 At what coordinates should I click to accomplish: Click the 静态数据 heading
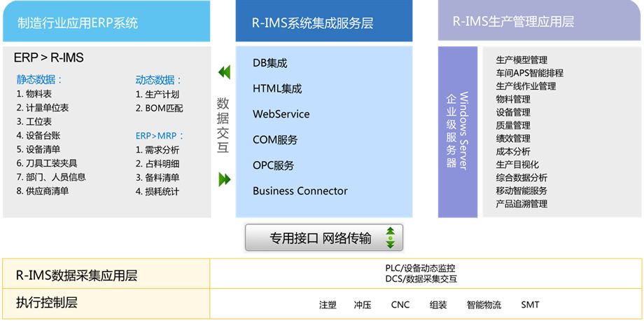[40, 80]
